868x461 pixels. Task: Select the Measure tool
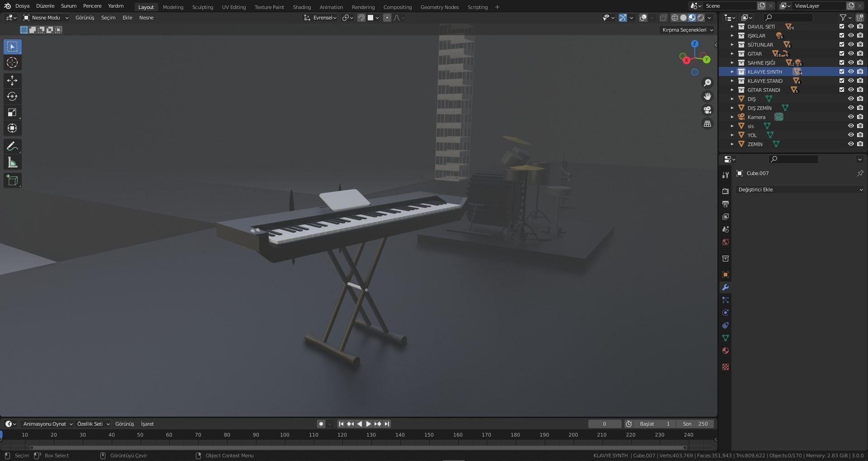(x=12, y=162)
